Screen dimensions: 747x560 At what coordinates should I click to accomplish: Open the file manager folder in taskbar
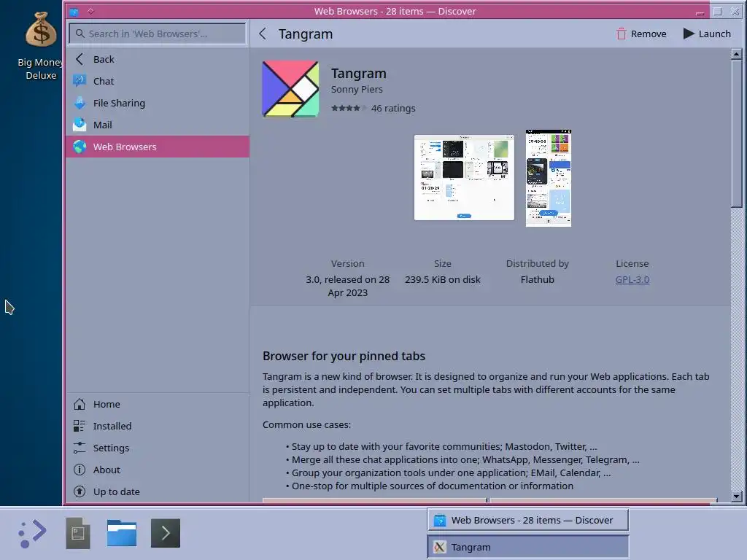click(122, 533)
